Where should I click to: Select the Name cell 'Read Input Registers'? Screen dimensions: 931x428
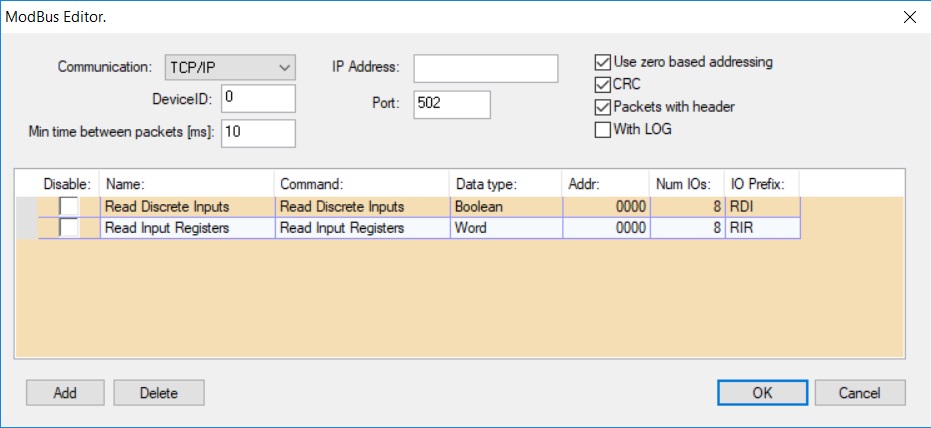click(x=188, y=228)
